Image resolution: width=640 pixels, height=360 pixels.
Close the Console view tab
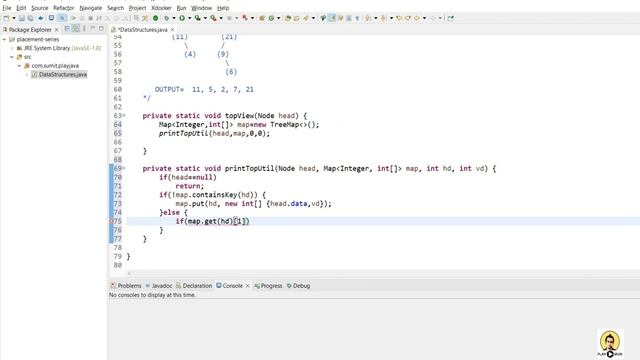(x=247, y=286)
